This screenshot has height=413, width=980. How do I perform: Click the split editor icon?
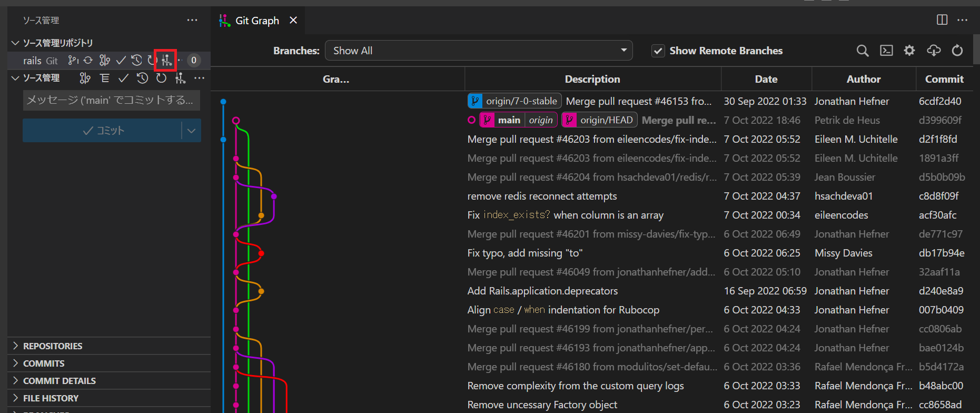pyautogui.click(x=942, y=20)
